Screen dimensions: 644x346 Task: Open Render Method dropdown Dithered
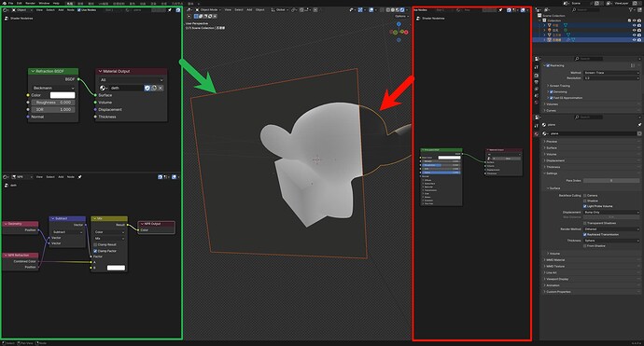[611, 229]
